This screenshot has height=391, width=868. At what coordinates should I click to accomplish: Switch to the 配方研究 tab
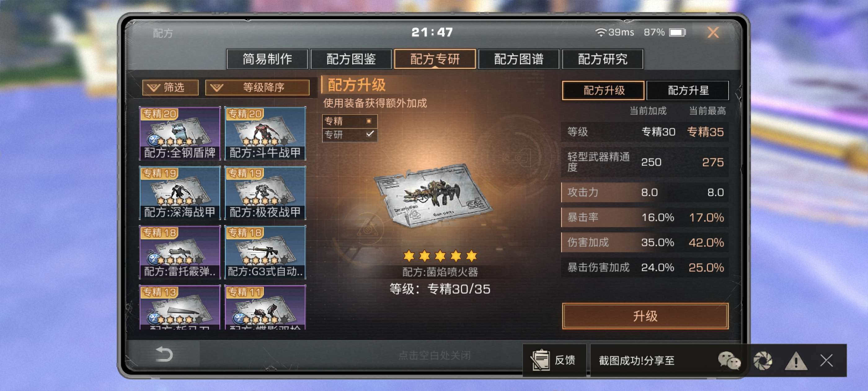(602, 59)
